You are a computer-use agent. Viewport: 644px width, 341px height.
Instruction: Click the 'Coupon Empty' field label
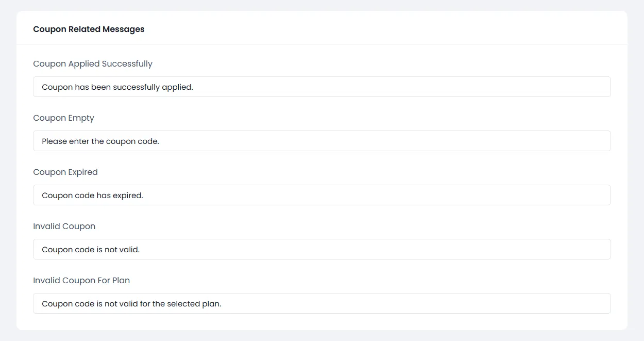coord(63,118)
